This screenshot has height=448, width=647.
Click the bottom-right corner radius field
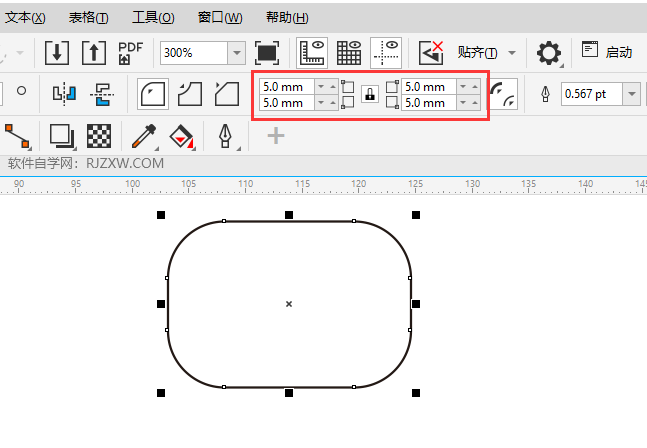coord(429,103)
